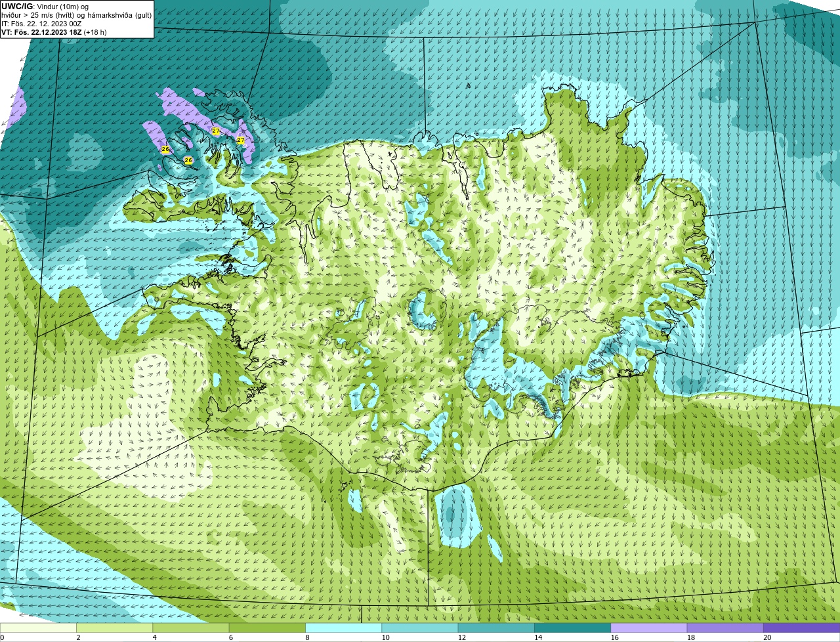Click the easternmost yellow 27 gust marker
840x642 pixels.
coord(240,140)
